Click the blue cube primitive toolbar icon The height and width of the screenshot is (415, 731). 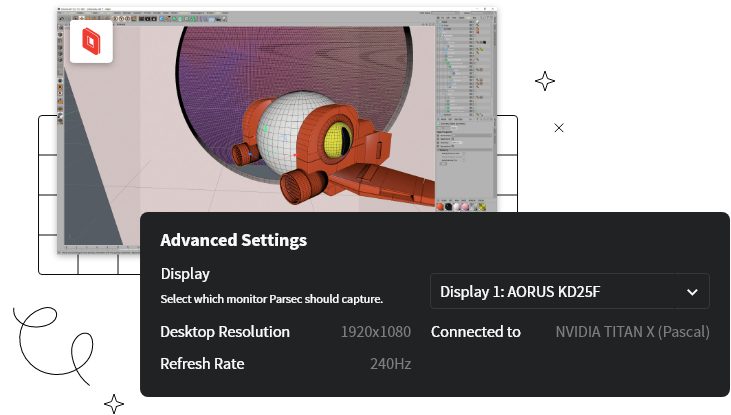(x=162, y=19)
